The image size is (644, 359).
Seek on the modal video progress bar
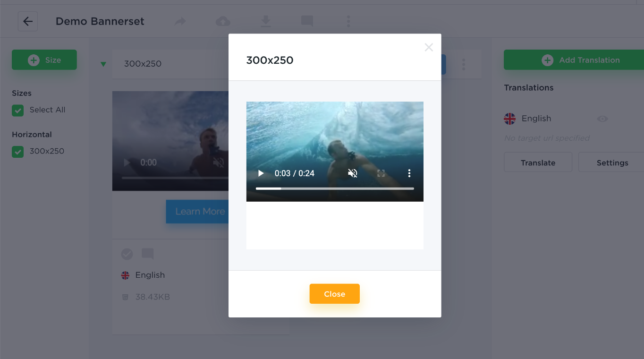pyautogui.click(x=335, y=188)
